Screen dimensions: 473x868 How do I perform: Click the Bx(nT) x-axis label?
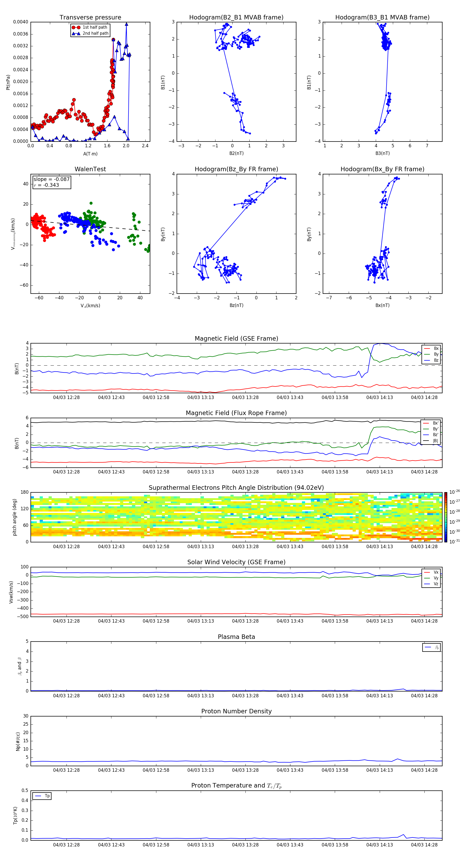click(x=382, y=305)
